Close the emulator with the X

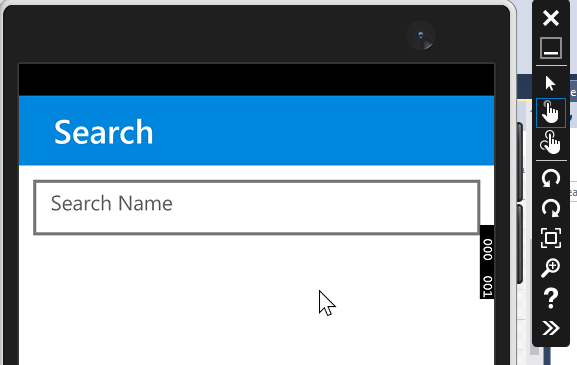click(551, 18)
